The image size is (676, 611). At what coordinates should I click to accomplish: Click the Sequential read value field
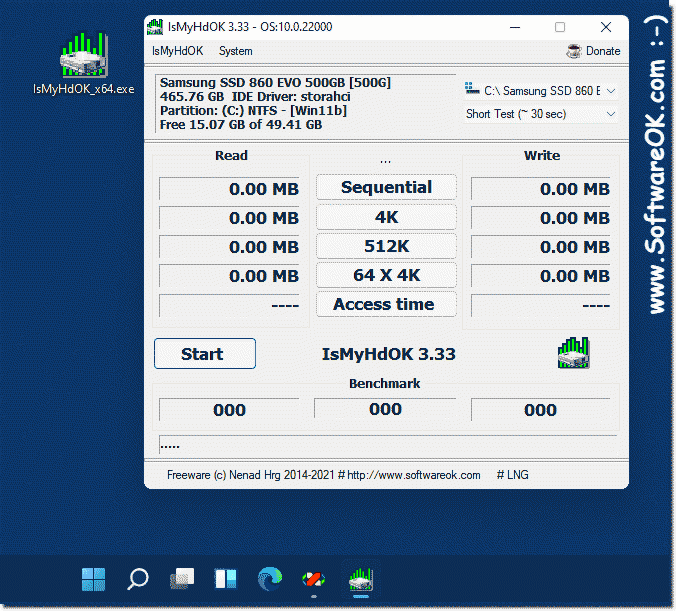pyautogui.click(x=229, y=188)
